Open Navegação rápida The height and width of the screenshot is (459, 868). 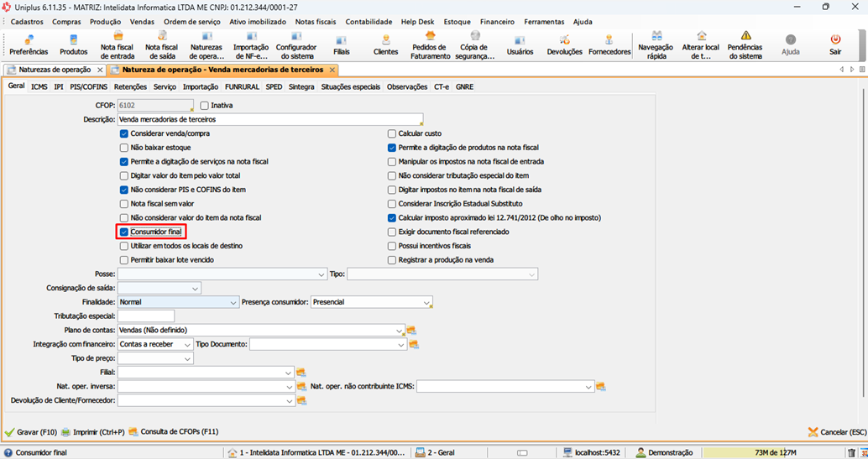[x=656, y=45]
